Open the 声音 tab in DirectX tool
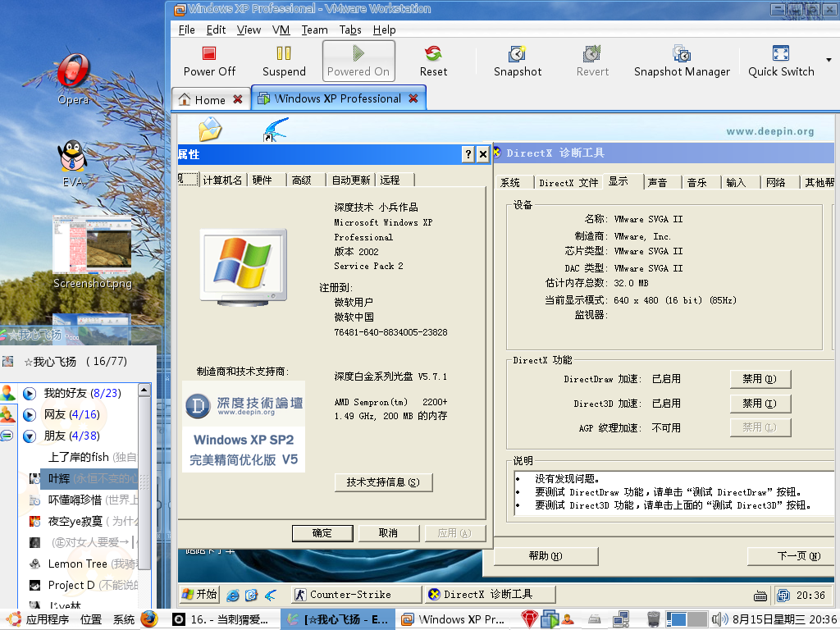The height and width of the screenshot is (630, 840). [x=657, y=183]
